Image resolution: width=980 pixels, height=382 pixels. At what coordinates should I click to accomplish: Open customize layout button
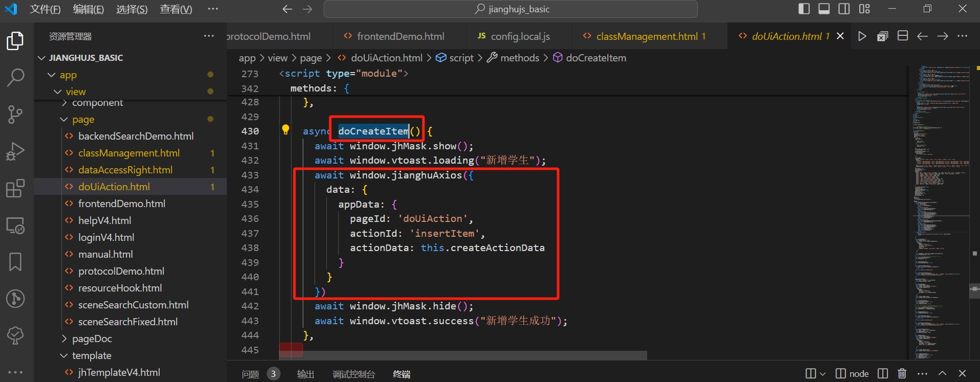(x=864, y=9)
